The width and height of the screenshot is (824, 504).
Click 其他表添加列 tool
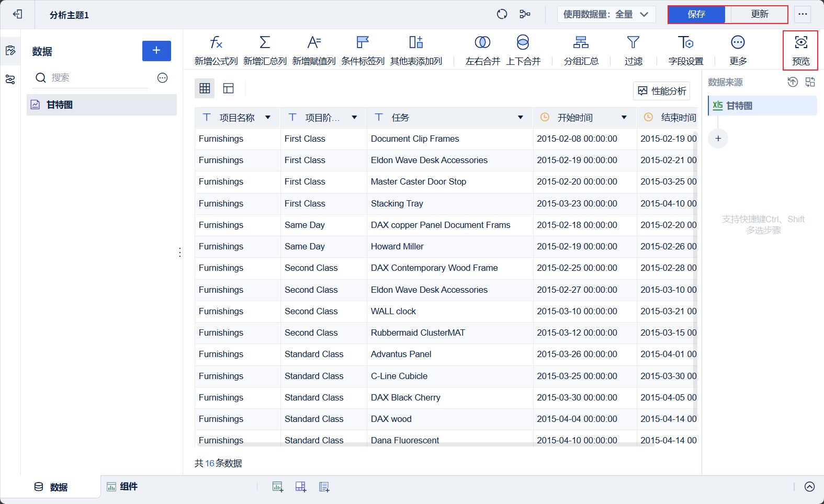pos(416,51)
